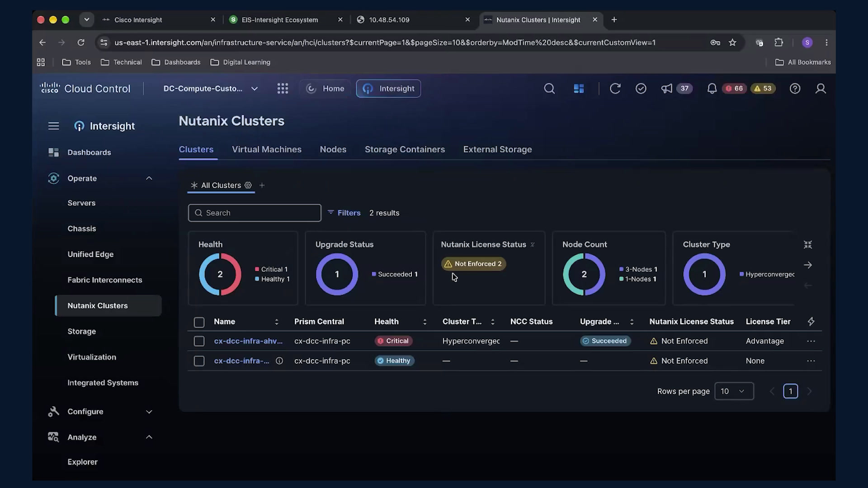The image size is (868, 488).
Task: Open the DC-Compute-Custo account dropdown
Action: coord(211,89)
